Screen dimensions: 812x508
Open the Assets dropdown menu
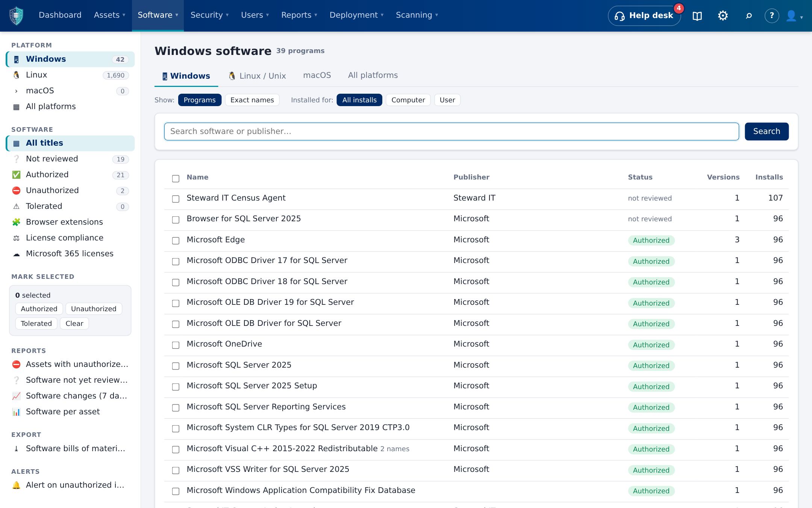coord(109,15)
